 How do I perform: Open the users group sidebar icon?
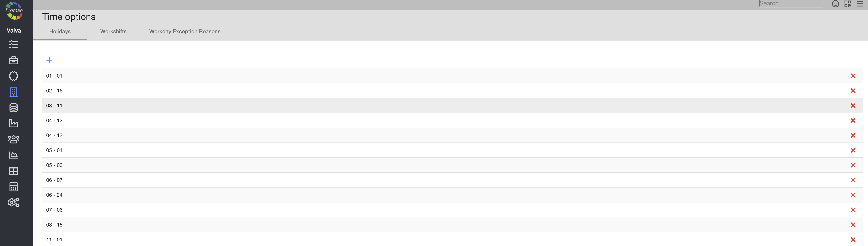click(14, 139)
